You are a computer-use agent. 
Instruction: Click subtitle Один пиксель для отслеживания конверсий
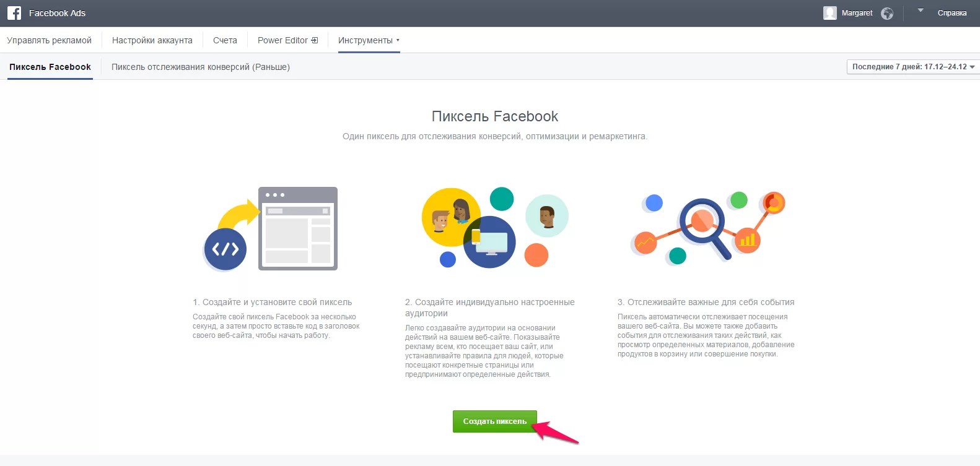[495, 136]
